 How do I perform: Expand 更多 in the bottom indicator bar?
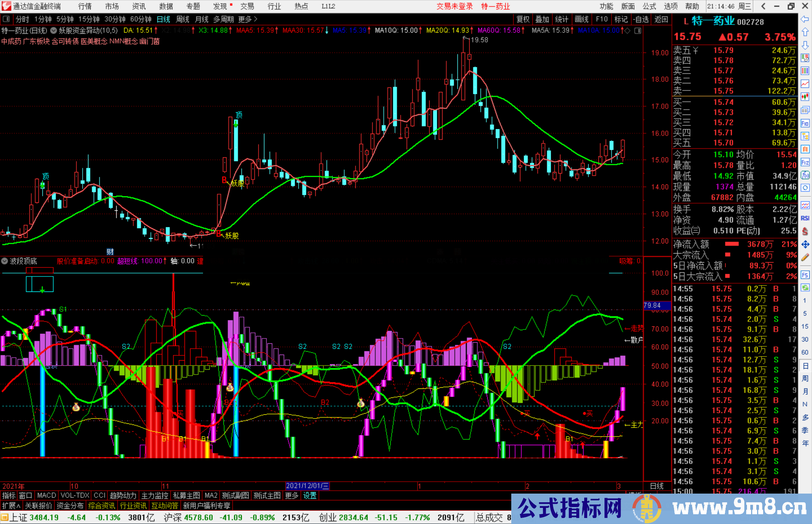coord(291,495)
